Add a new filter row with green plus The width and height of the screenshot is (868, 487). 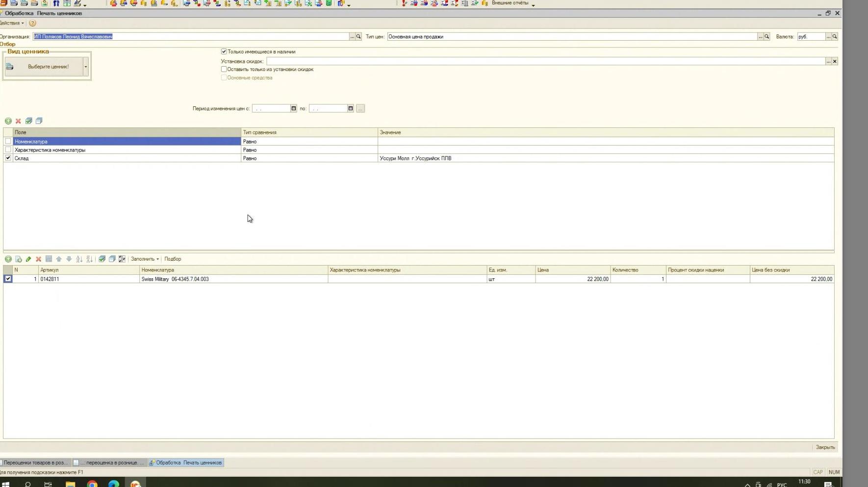8,121
